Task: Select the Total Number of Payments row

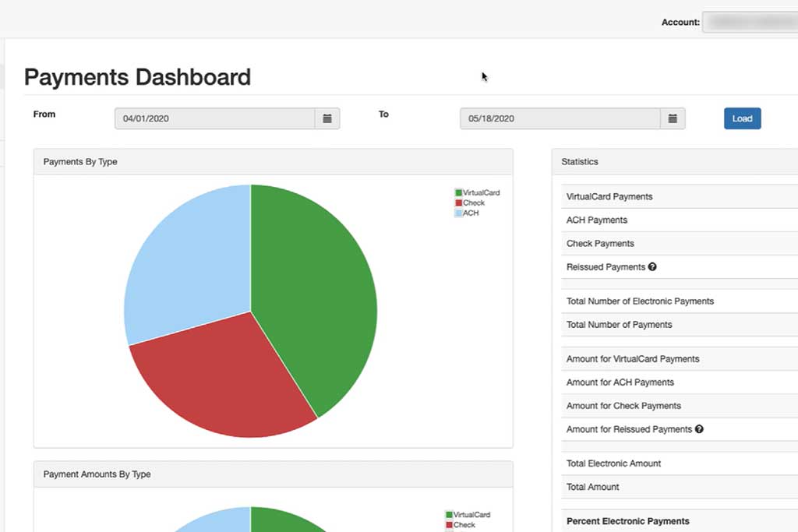Action: 680,325
